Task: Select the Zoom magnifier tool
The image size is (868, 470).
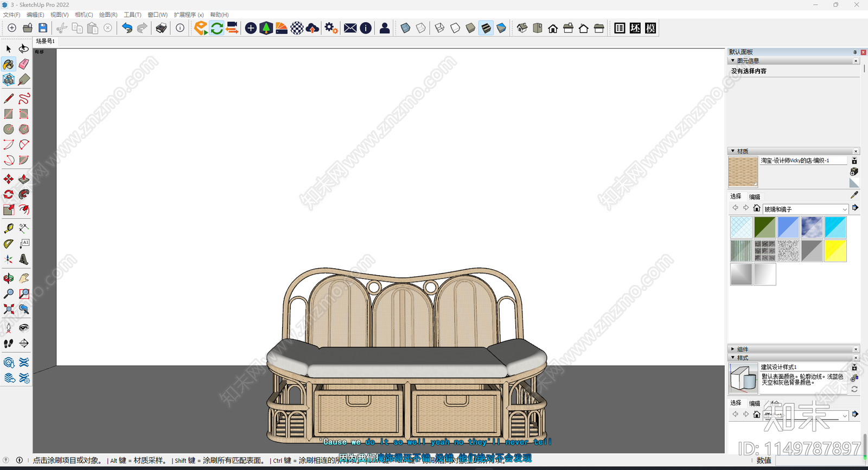Action: coord(9,294)
